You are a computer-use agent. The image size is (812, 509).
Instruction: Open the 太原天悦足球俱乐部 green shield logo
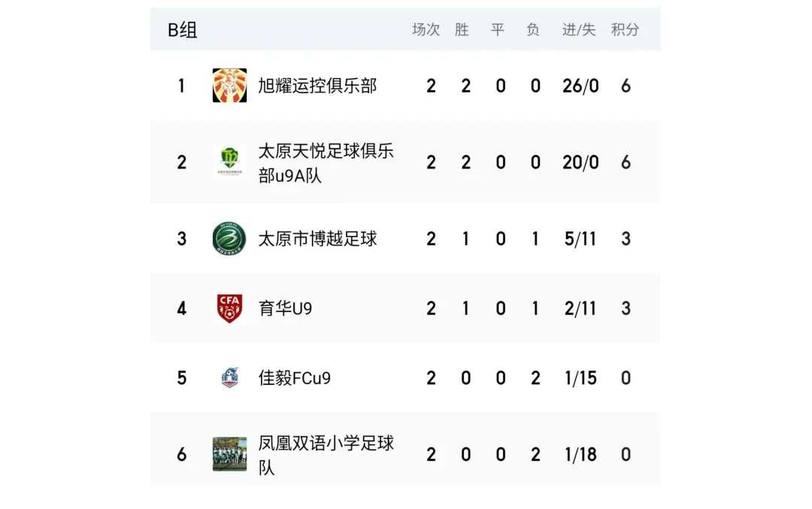click(x=229, y=162)
